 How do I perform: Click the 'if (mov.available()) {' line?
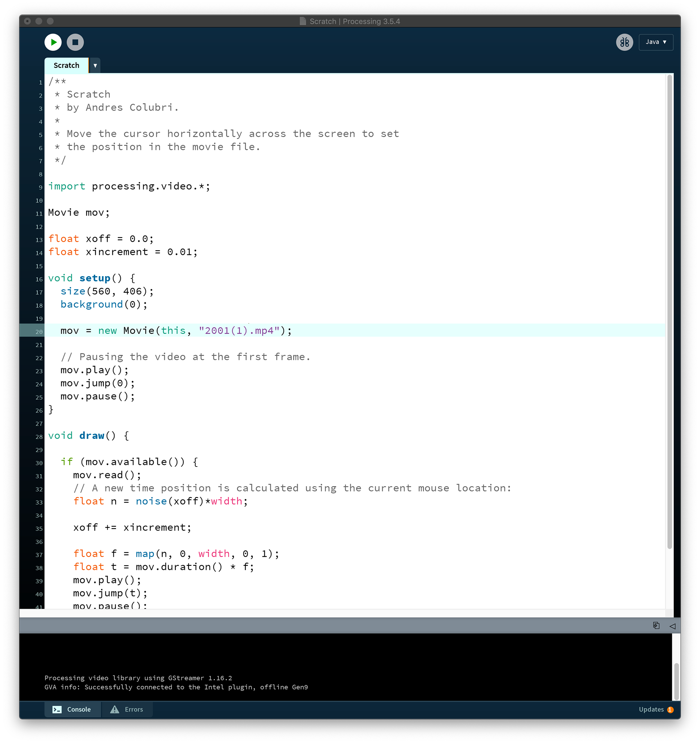[x=129, y=461]
